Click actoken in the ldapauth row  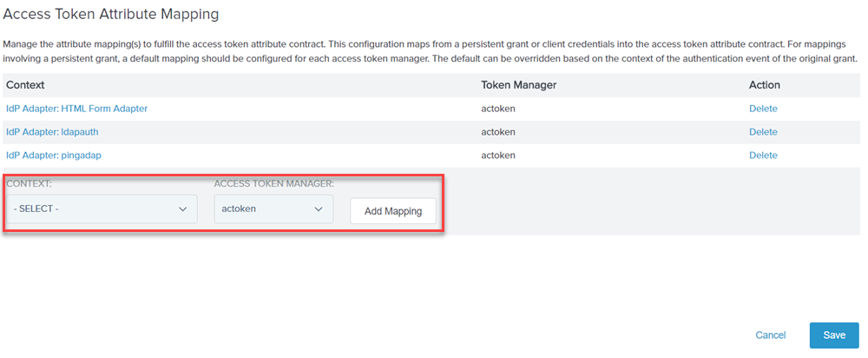coord(498,132)
